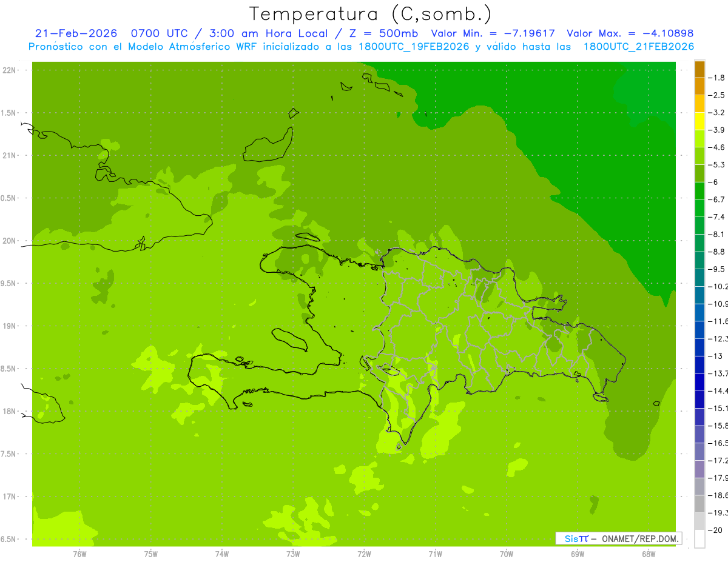Click the white colorbar segment below -20
Viewport: 728px width, 562px height.
coord(699,539)
